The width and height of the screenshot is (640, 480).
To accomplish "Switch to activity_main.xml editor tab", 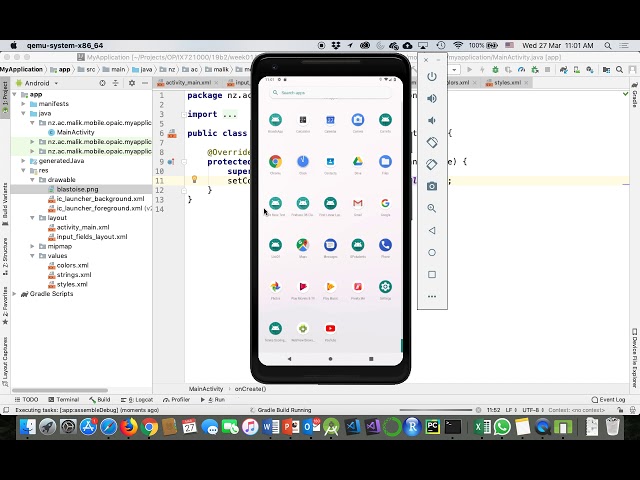I will (188, 83).
